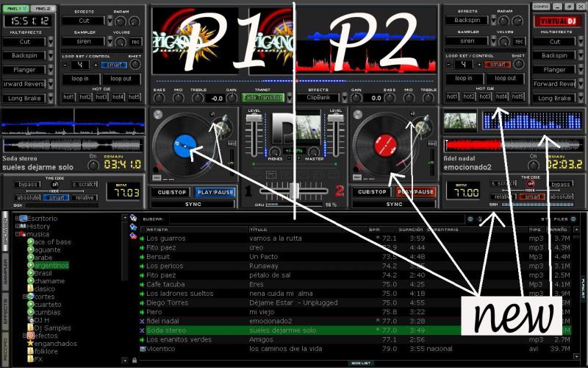The width and height of the screenshot is (588, 368).
Task: Select relative mode on left deck
Action: (85, 197)
